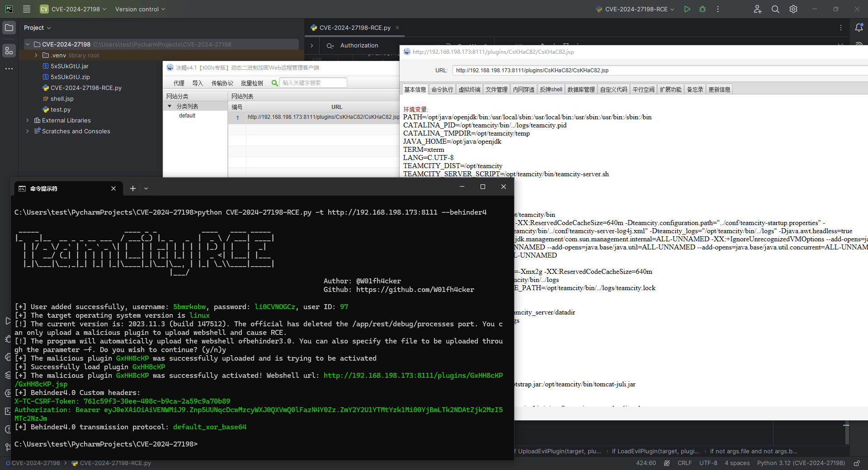Screen dimensions: 868x470
Task: Switch to the 反弹shell tab
Action: coord(551,89)
